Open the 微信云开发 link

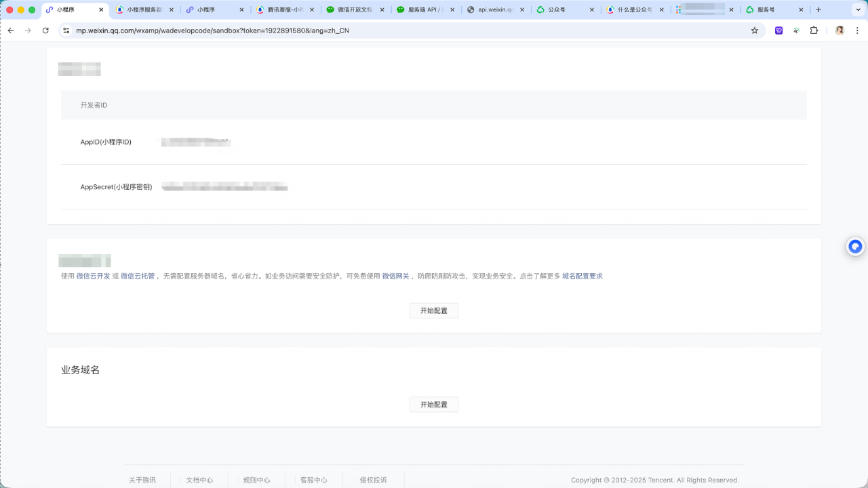tap(93, 276)
